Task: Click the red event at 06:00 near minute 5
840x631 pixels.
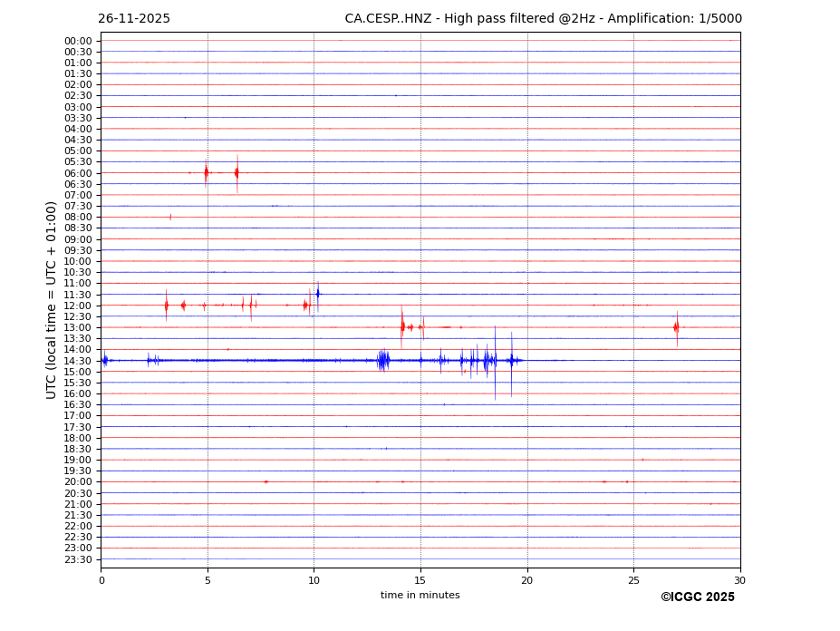Action: pos(207,171)
